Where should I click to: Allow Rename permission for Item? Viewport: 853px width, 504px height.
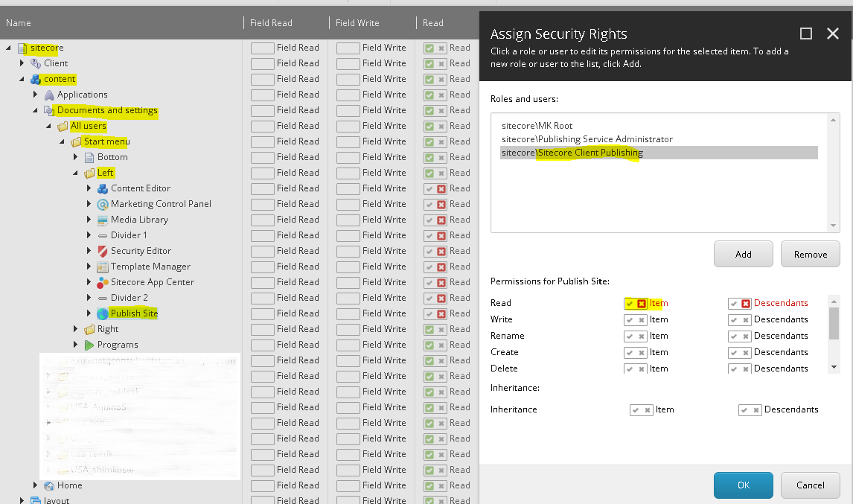pyautogui.click(x=630, y=336)
